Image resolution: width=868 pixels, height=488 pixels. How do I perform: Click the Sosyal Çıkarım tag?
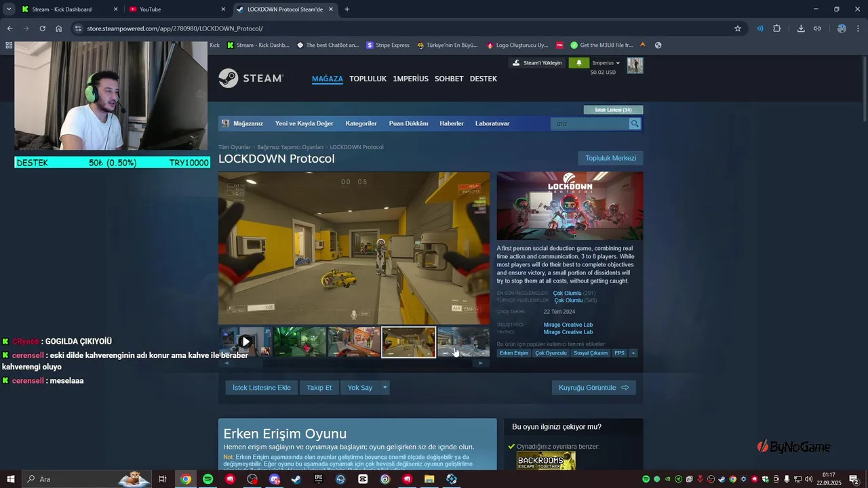point(590,353)
